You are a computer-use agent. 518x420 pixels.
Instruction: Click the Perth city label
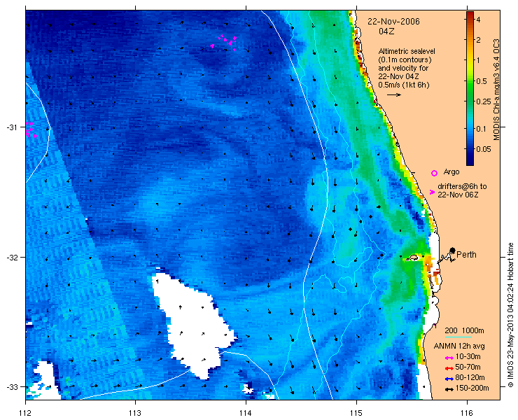[466, 255]
